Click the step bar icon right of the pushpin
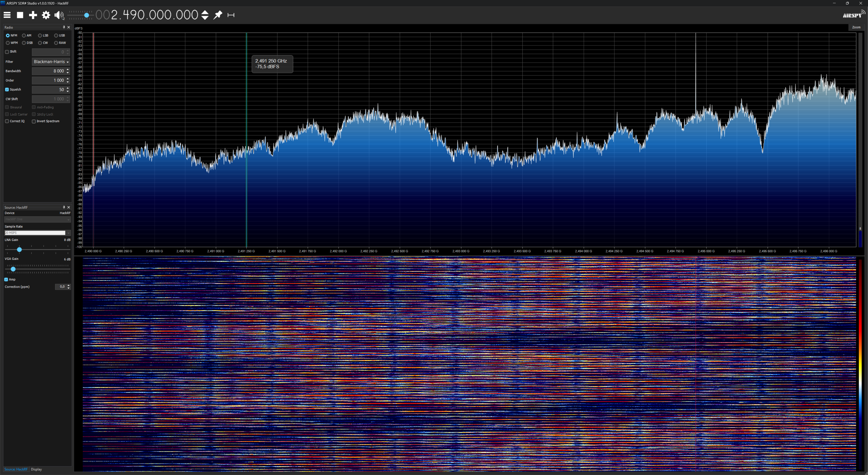The image size is (868, 475). [x=231, y=15]
